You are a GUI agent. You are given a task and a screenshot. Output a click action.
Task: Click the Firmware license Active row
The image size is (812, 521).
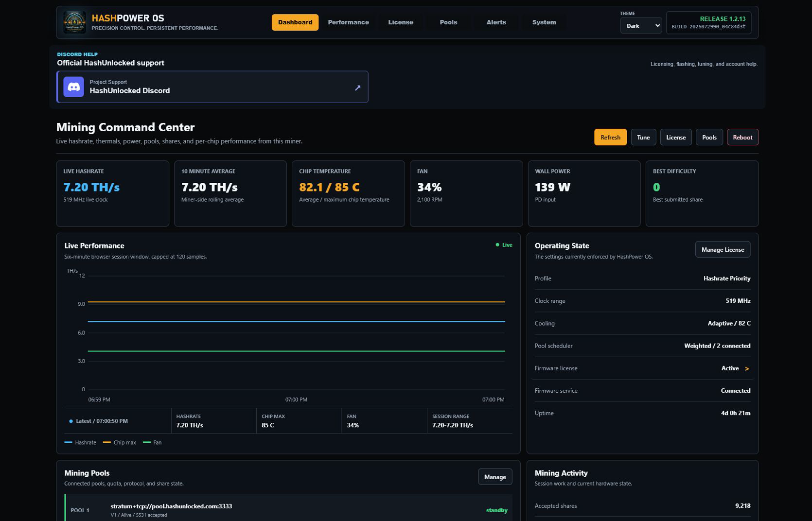tap(642, 368)
